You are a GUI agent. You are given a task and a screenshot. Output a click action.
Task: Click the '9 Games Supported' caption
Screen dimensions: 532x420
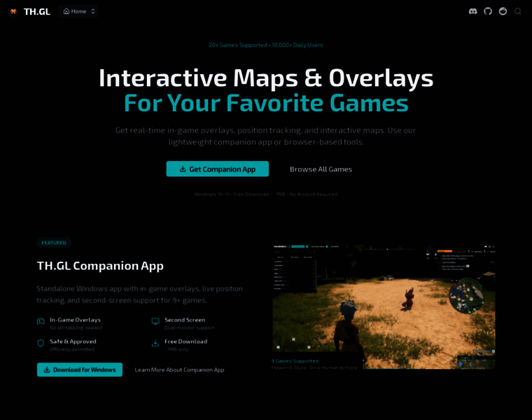click(x=295, y=361)
